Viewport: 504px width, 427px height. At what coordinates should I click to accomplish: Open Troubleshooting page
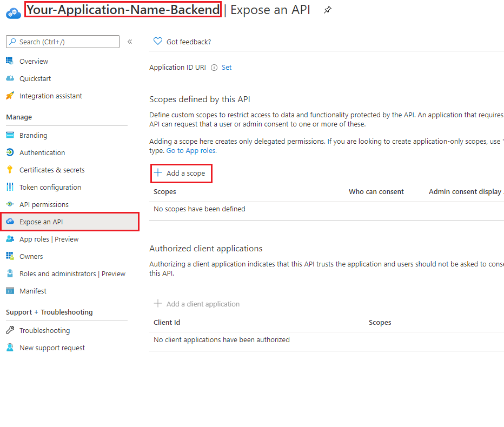tap(45, 331)
